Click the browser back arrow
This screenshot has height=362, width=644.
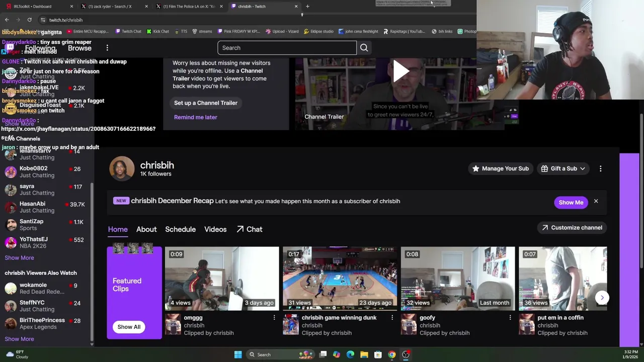point(7,20)
